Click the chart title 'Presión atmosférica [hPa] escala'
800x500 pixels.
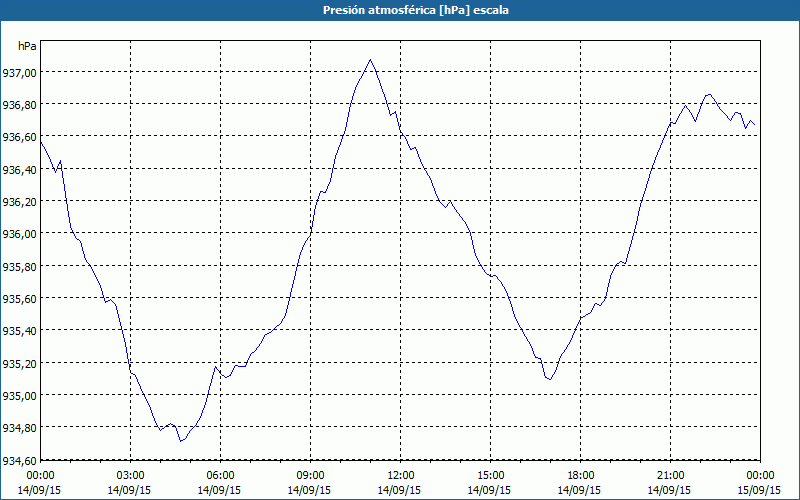pos(416,10)
